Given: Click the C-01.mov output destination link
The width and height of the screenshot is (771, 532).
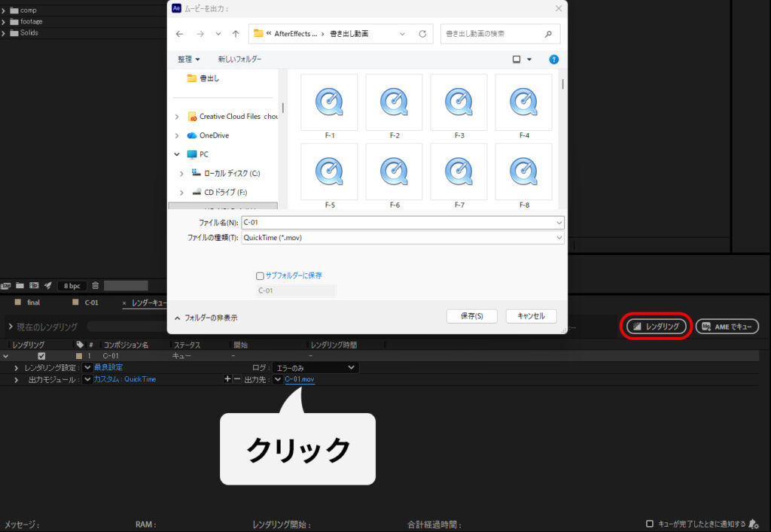Looking at the screenshot, I should [x=300, y=379].
